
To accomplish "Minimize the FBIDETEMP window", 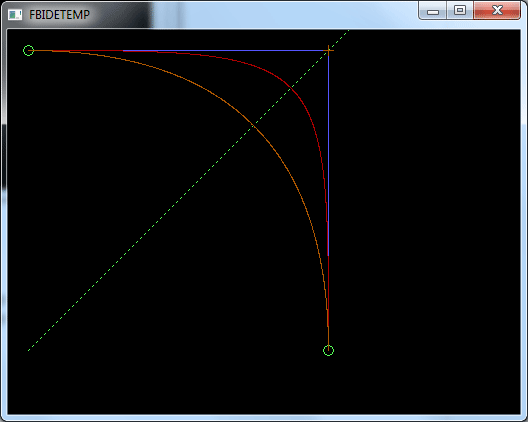I will pos(432,11).
